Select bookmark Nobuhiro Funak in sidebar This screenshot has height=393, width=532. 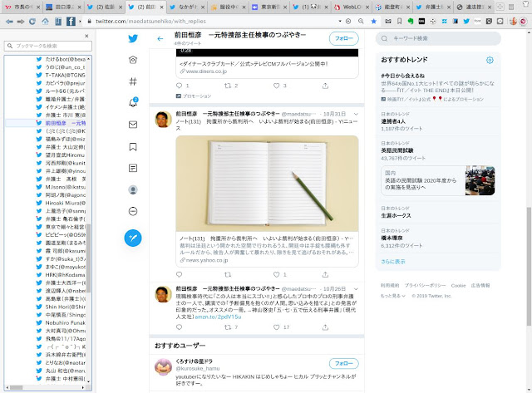(x=66, y=323)
